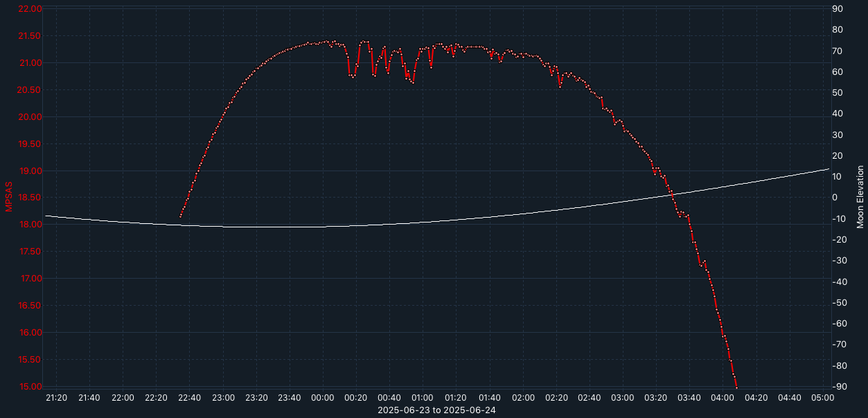Click the -70 moon elevation axis label

838,345
